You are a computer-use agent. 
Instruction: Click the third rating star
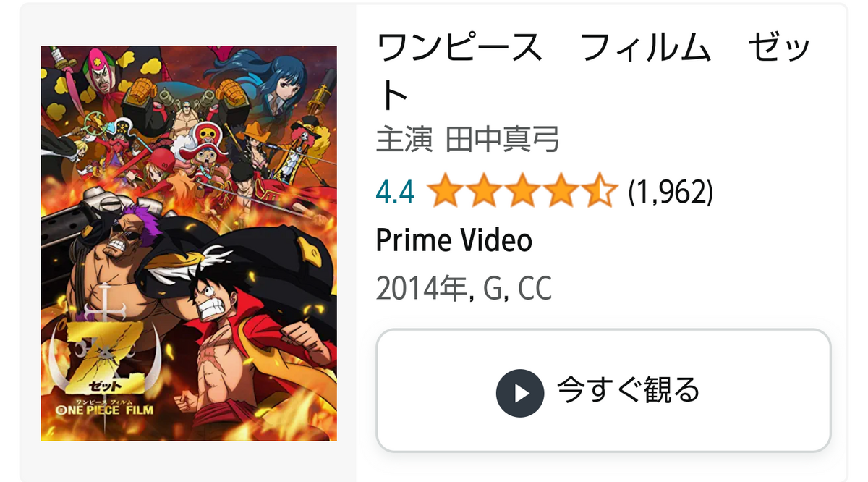(x=521, y=193)
